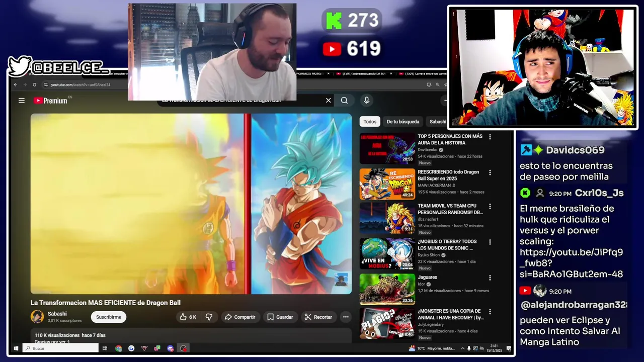
Task: Click the Windows taskbar Buscar search box
Action: pyautogui.click(x=60, y=348)
